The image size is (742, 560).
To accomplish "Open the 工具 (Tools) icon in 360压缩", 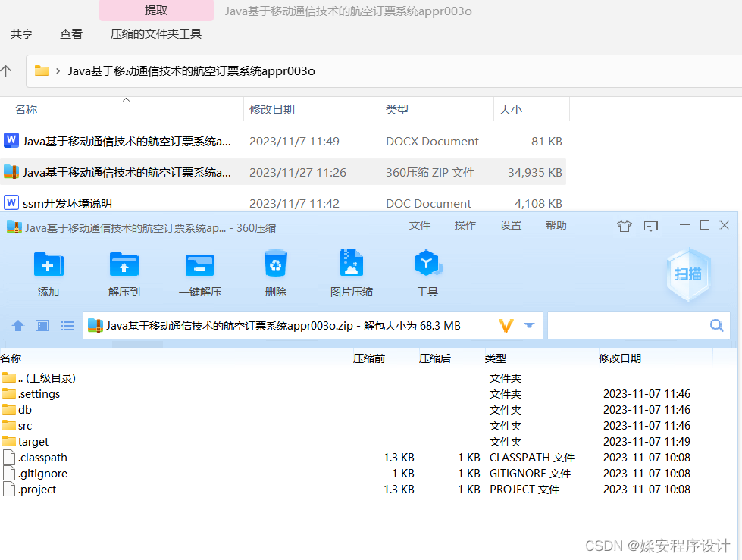I will (x=427, y=273).
